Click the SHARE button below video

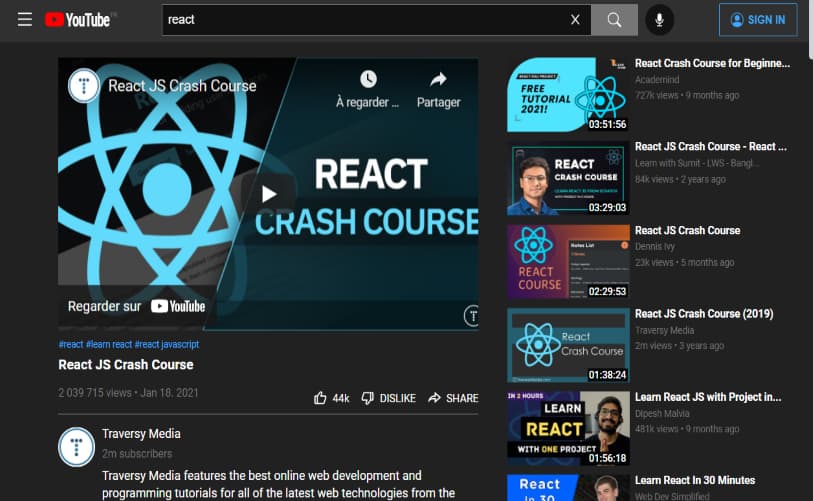pyautogui.click(x=453, y=398)
